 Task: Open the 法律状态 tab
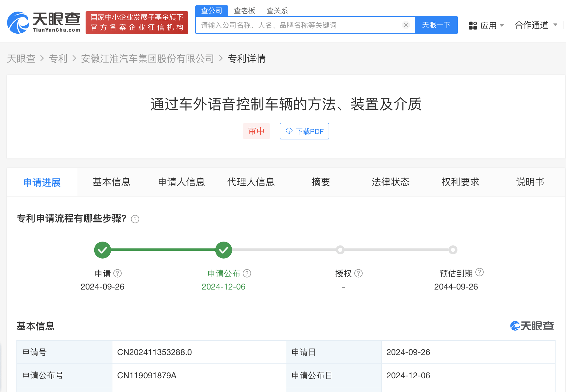pos(390,182)
